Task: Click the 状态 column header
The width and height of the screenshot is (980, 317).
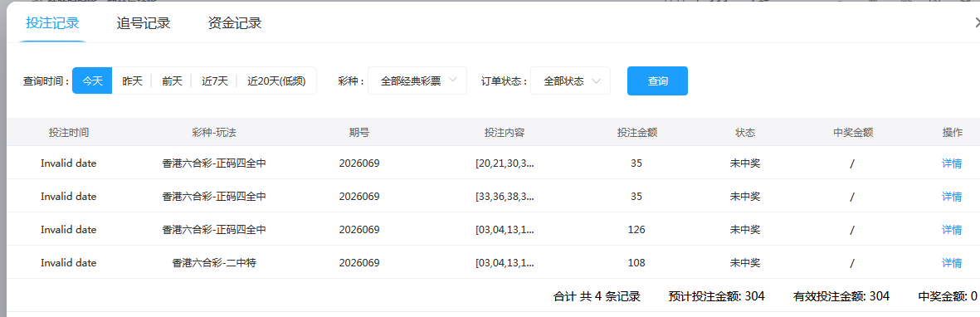Action: [x=745, y=133]
